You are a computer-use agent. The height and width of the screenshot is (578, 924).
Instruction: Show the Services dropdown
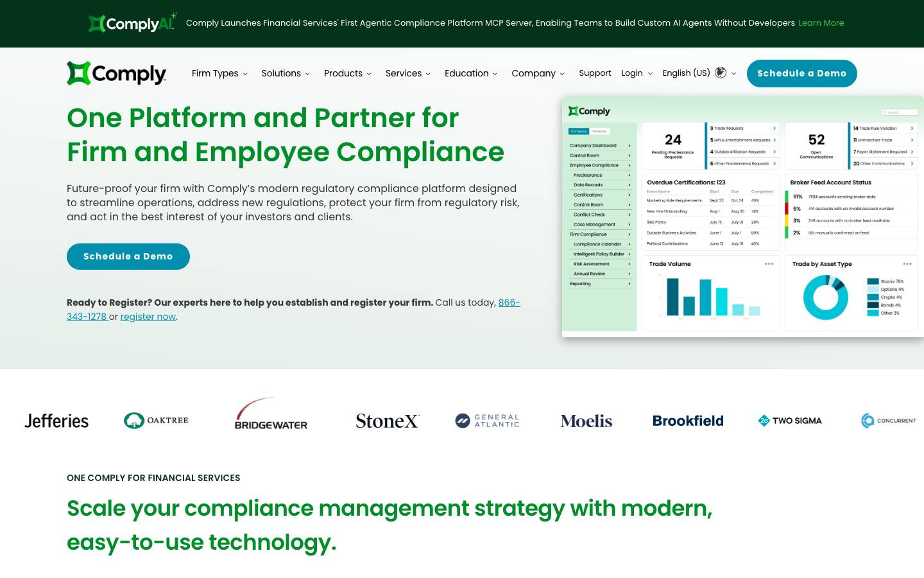click(408, 73)
